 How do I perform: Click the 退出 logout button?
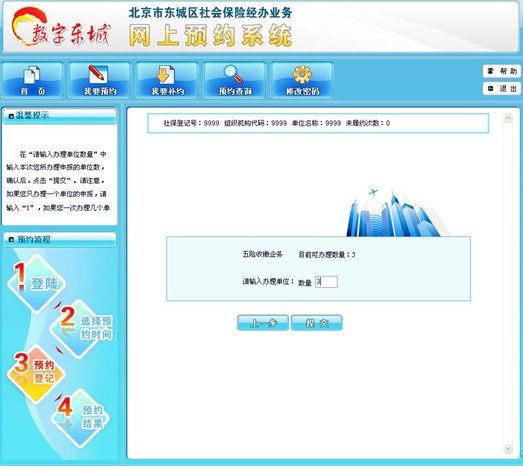point(501,89)
